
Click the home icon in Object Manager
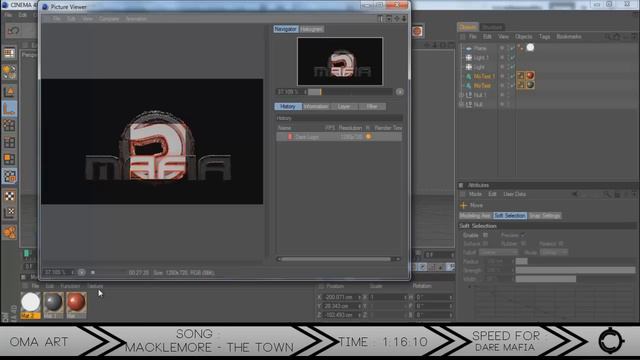pyautogui.click(x=617, y=37)
